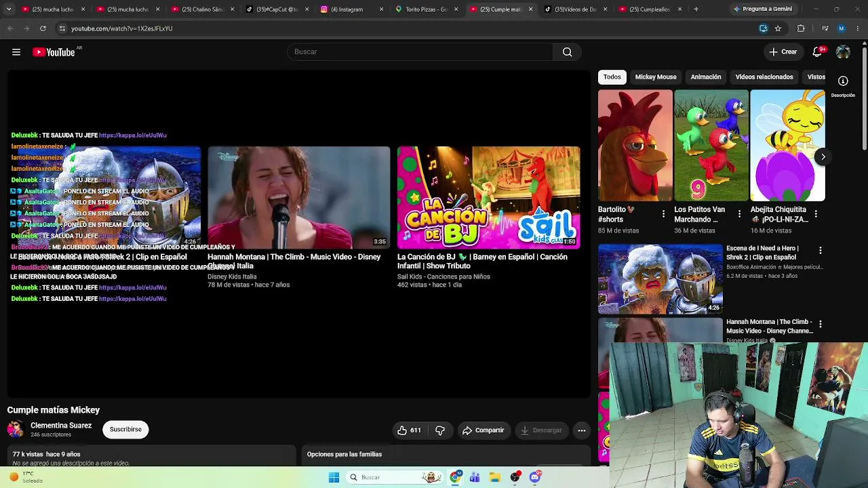868x488 pixels.
Task: Open Chrome profile M avatar
Action: (x=842, y=28)
